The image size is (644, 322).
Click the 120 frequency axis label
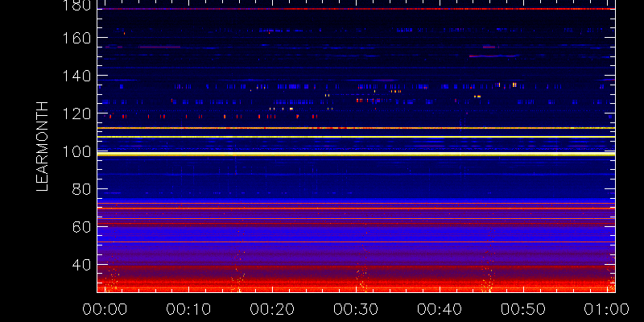[x=77, y=114]
